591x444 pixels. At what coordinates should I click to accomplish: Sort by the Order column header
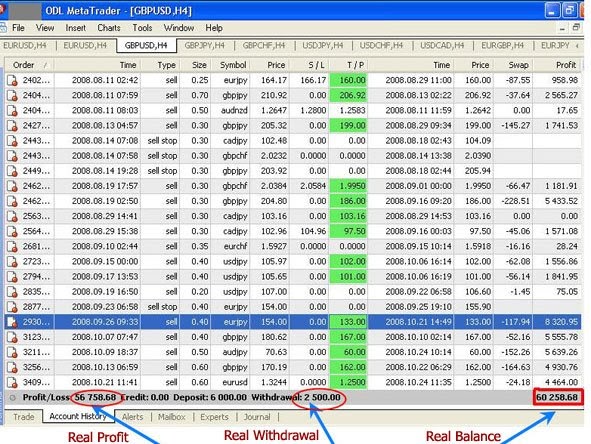coord(29,65)
